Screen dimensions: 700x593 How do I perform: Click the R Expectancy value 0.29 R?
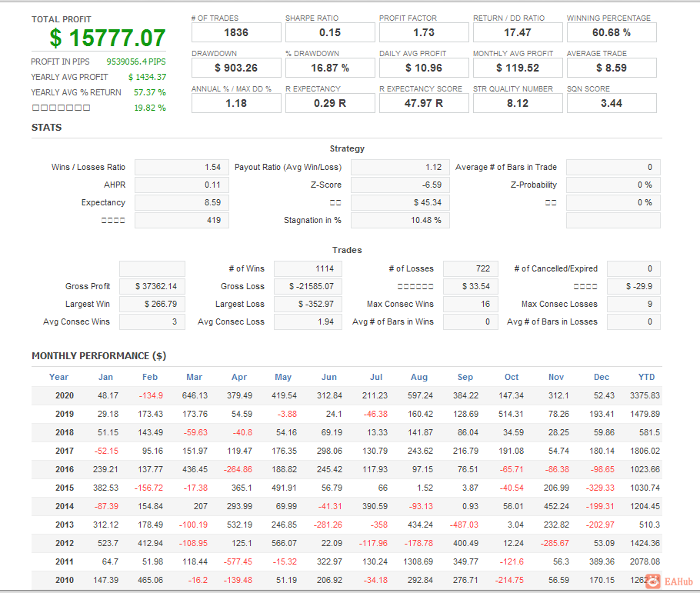[330, 103]
